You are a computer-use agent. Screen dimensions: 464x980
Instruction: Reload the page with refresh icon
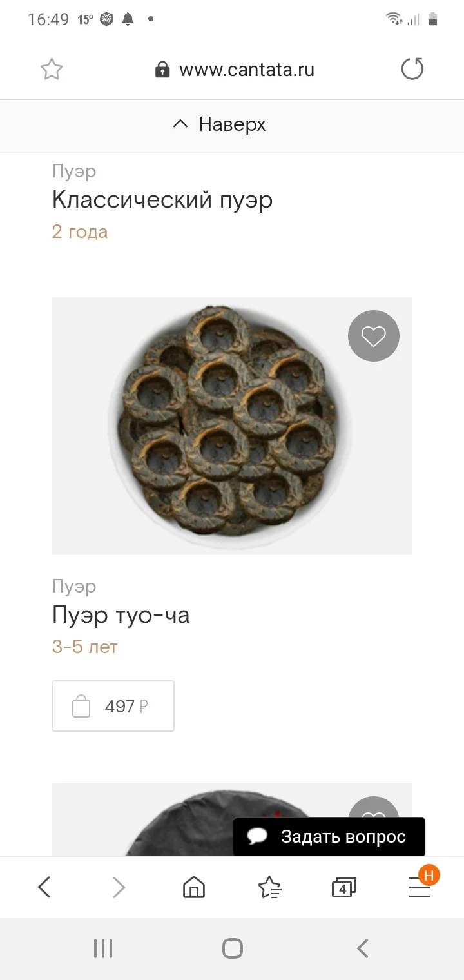(412, 69)
